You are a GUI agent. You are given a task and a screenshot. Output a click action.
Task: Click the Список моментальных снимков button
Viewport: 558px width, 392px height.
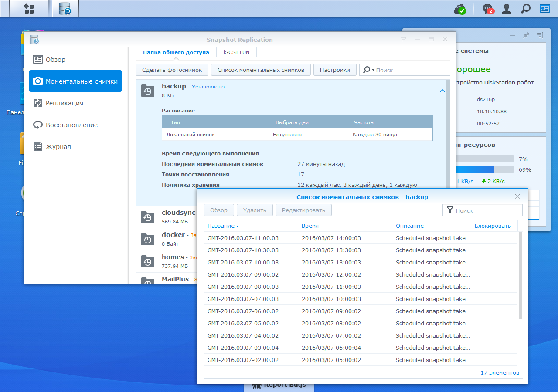click(261, 70)
